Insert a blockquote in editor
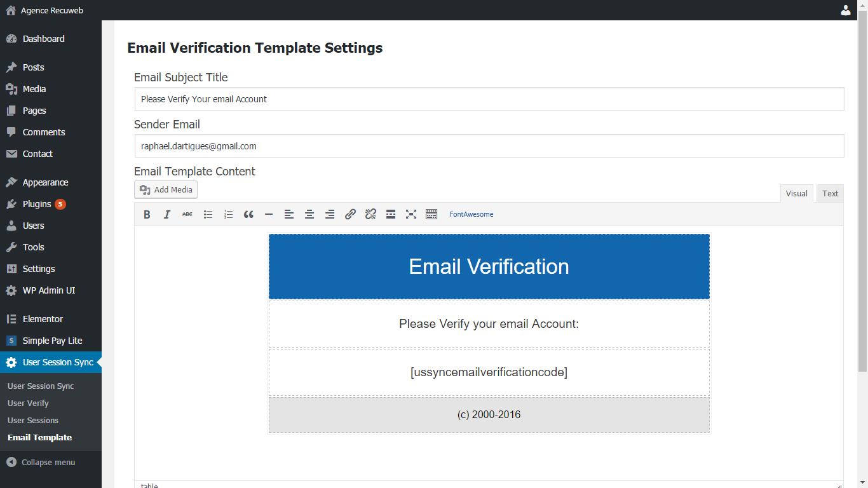 248,215
